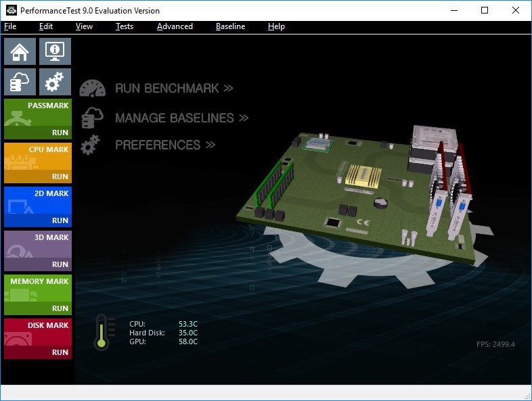Select the 3D MARK tile

pos(38,244)
